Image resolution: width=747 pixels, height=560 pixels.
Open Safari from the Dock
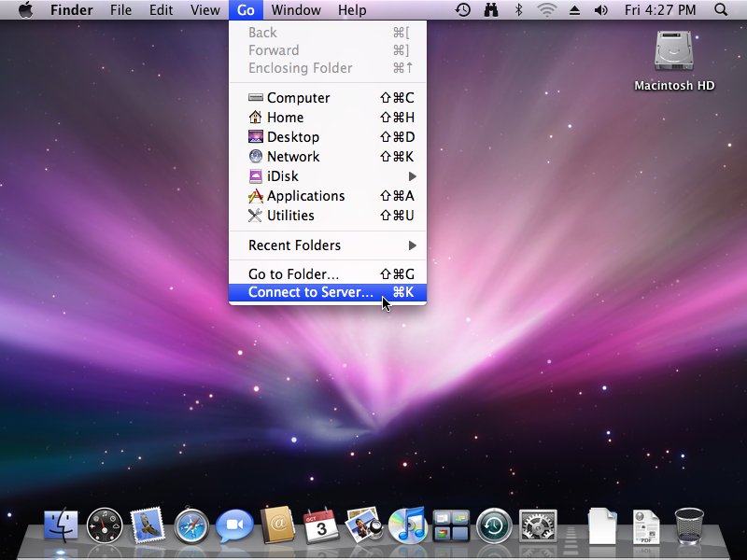[190, 526]
